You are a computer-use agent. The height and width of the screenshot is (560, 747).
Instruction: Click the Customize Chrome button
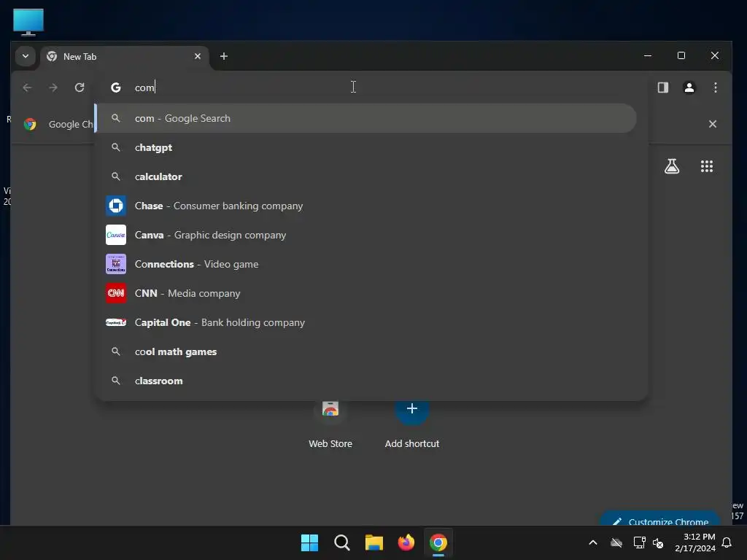tap(660, 520)
